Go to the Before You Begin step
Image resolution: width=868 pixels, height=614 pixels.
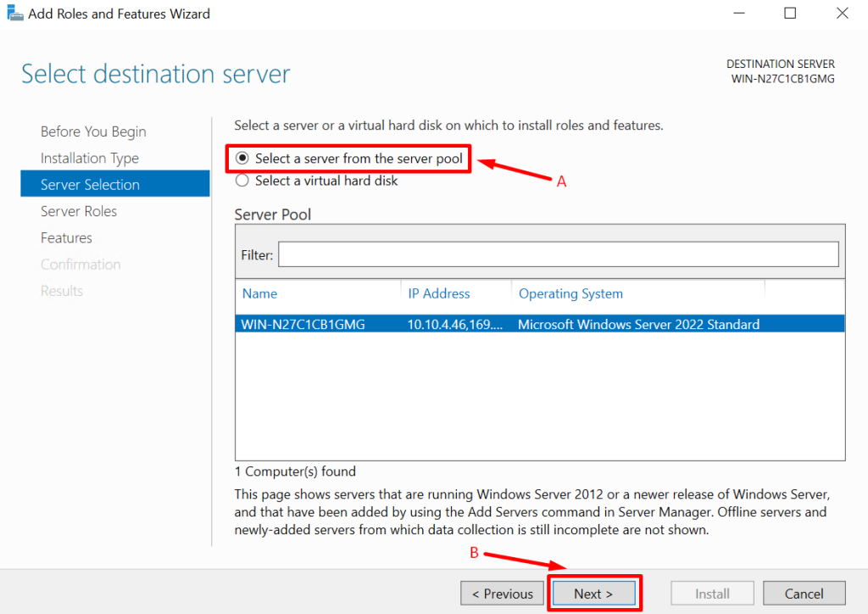coord(93,131)
